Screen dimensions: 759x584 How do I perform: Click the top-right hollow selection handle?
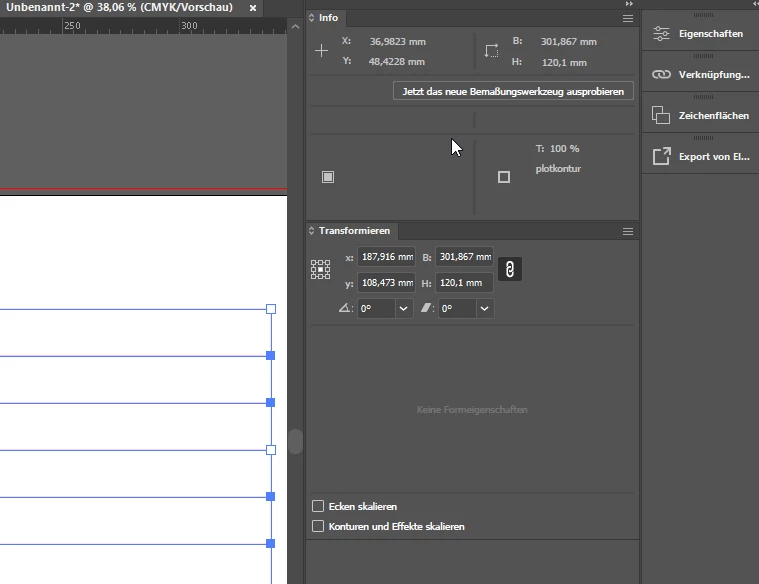tap(271, 309)
